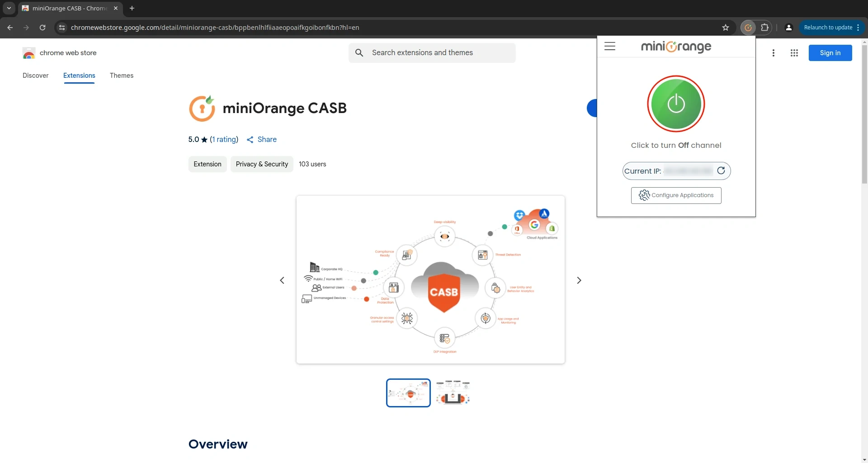Select the second screenshot thumbnail
The width and height of the screenshot is (868, 463).
click(453, 392)
